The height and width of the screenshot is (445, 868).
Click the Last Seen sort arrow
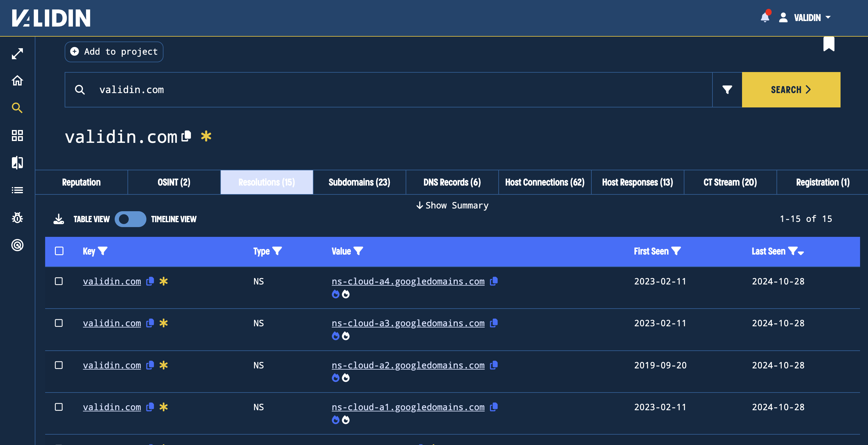[x=801, y=253]
